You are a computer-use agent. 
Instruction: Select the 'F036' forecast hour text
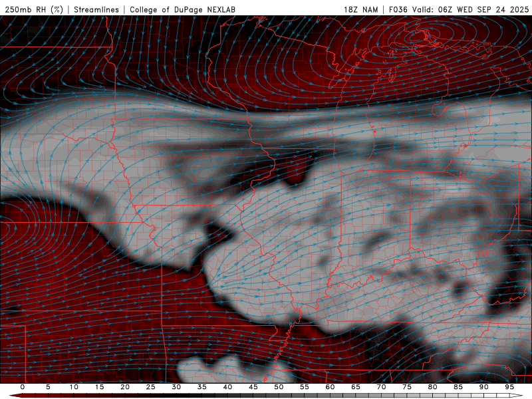398,9
